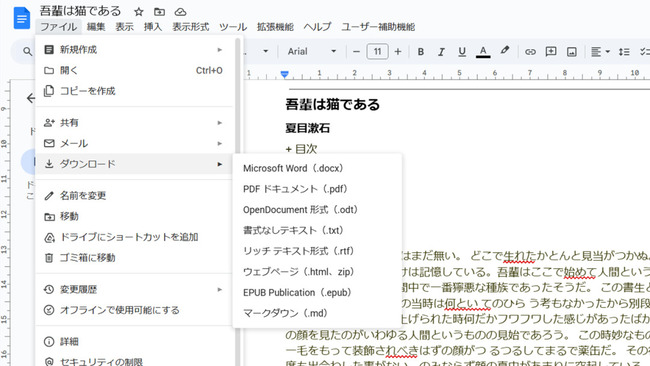Expand the 新規作成 submenu

click(133, 50)
